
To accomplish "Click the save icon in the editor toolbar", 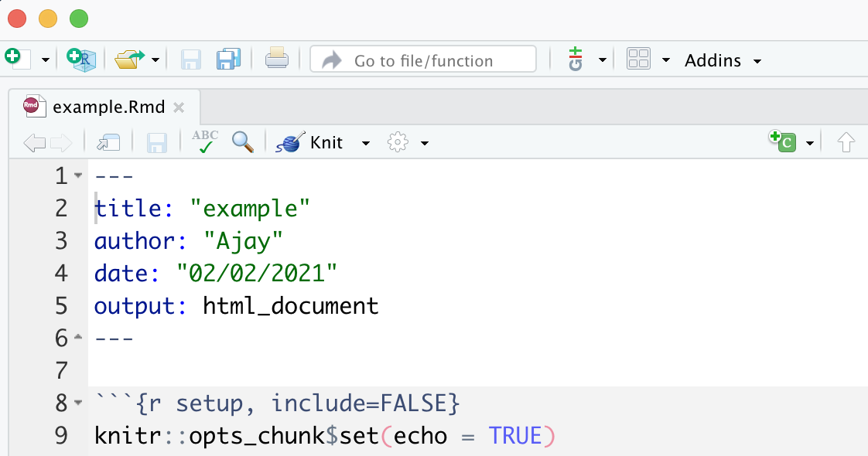I will tap(157, 143).
